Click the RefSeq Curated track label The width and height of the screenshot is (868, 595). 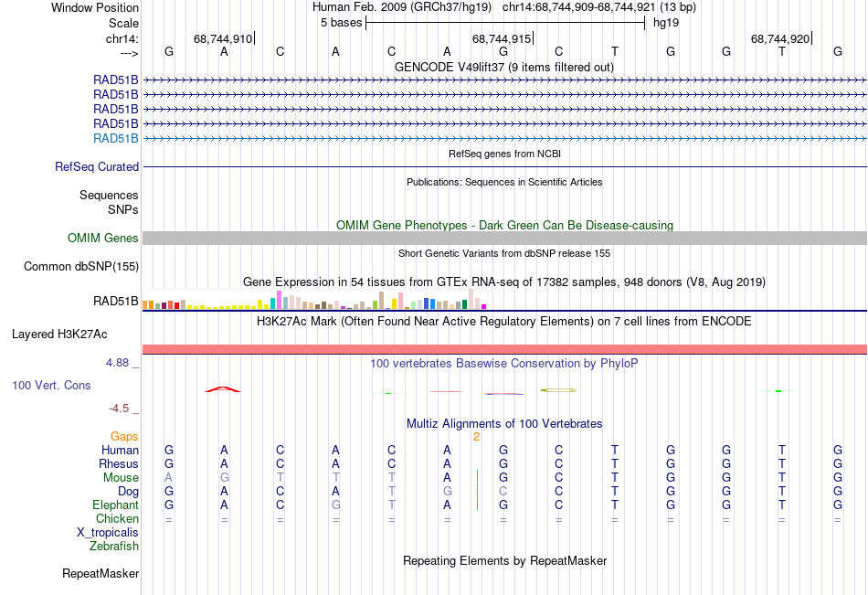[x=97, y=166]
